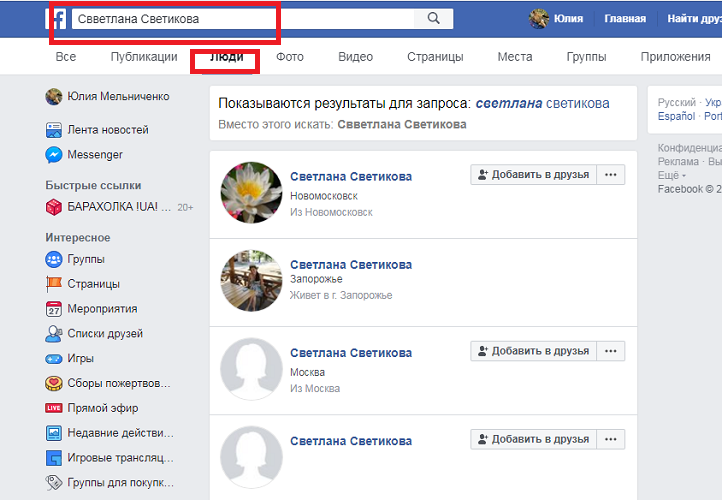This screenshot has height=500, width=722.
Task: Open Лента новостей icon in sidebar
Action: (x=54, y=130)
